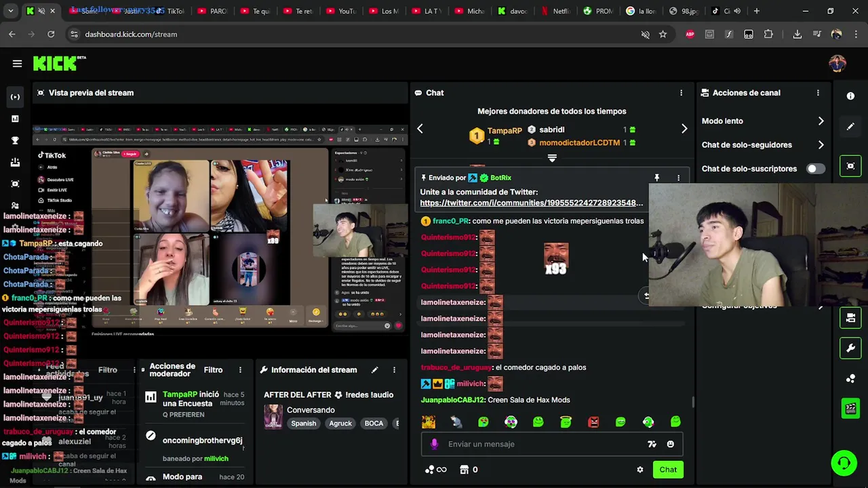Click the Conversando category thumbnail
The image size is (868, 488).
tap(273, 417)
